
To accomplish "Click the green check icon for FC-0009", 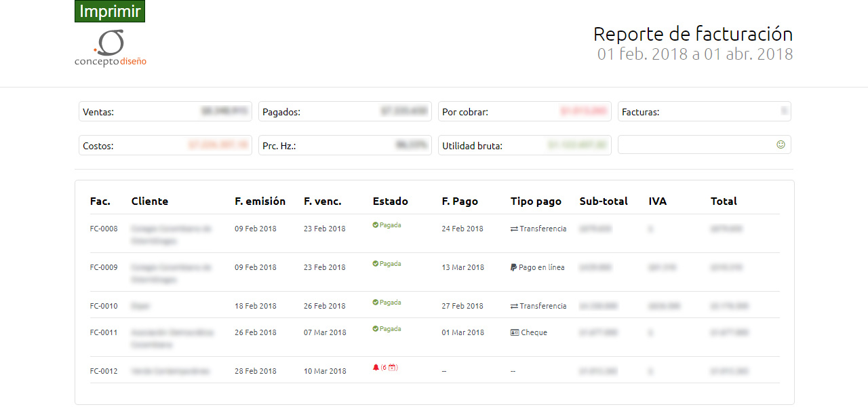I will pyautogui.click(x=375, y=263).
